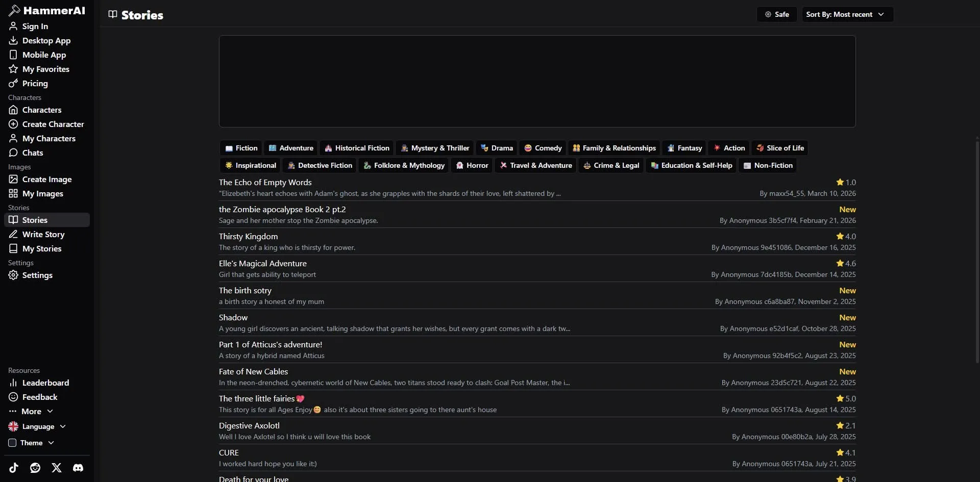Click the My Characters person icon
The width and height of the screenshot is (980, 482).
(13, 138)
